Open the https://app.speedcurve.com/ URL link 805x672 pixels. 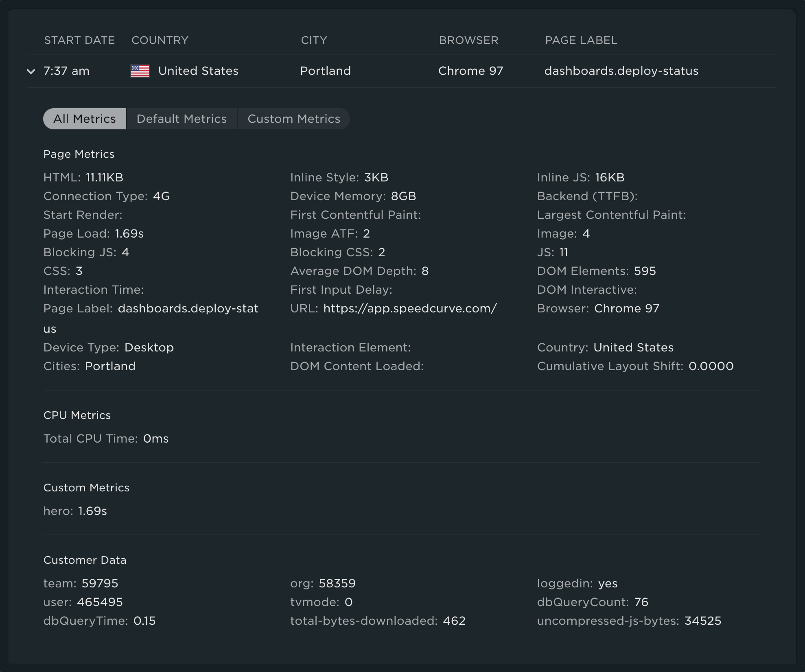tap(409, 308)
